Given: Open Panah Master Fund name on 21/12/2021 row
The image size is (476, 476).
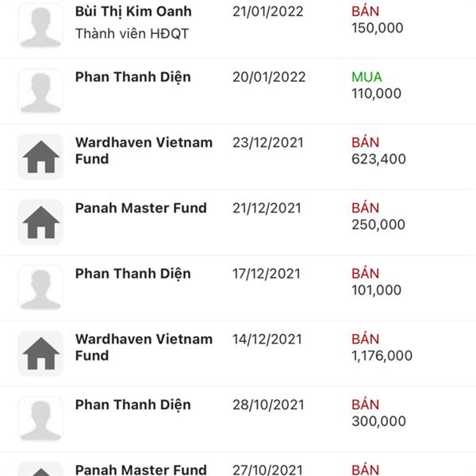Looking at the screenshot, I should [x=141, y=208].
